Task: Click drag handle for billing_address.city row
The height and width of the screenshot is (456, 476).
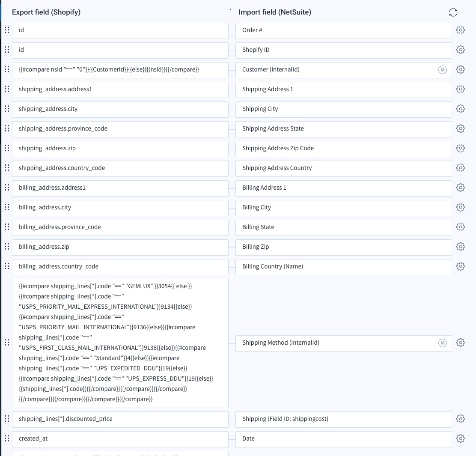Action: [x=6, y=207]
